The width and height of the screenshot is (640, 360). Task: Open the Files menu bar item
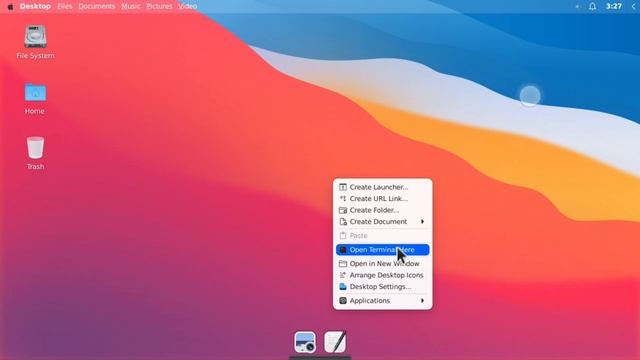click(65, 7)
